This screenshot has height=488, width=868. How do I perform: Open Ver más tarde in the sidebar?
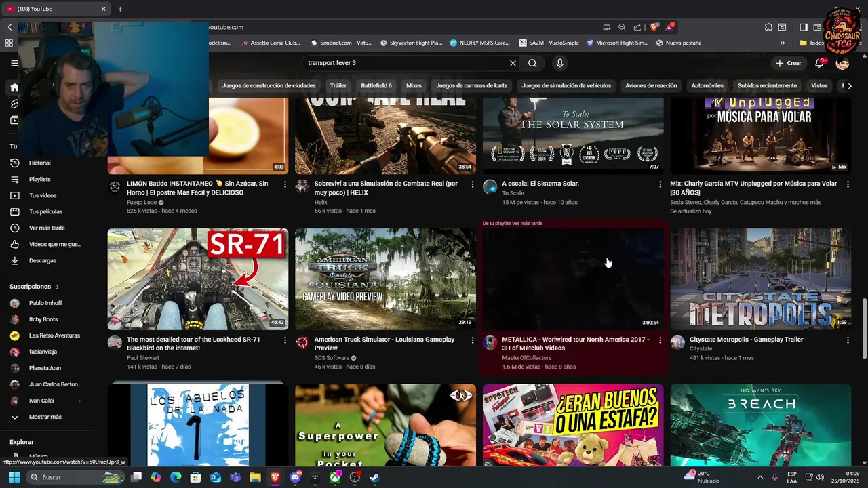click(47, 228)
